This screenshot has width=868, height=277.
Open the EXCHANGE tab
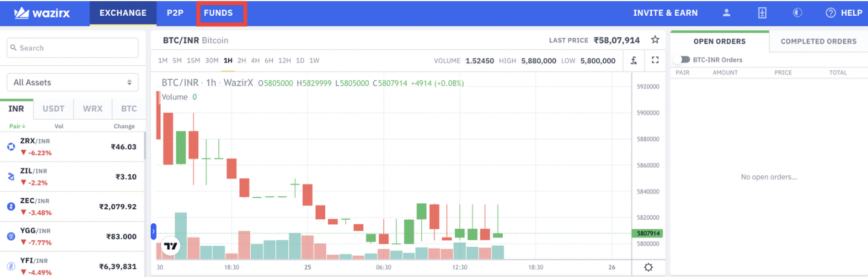click(x=123, y=13)
